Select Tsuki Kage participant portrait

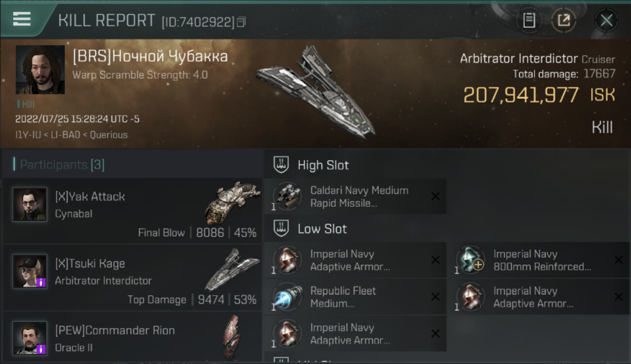[x=30, y=271]
